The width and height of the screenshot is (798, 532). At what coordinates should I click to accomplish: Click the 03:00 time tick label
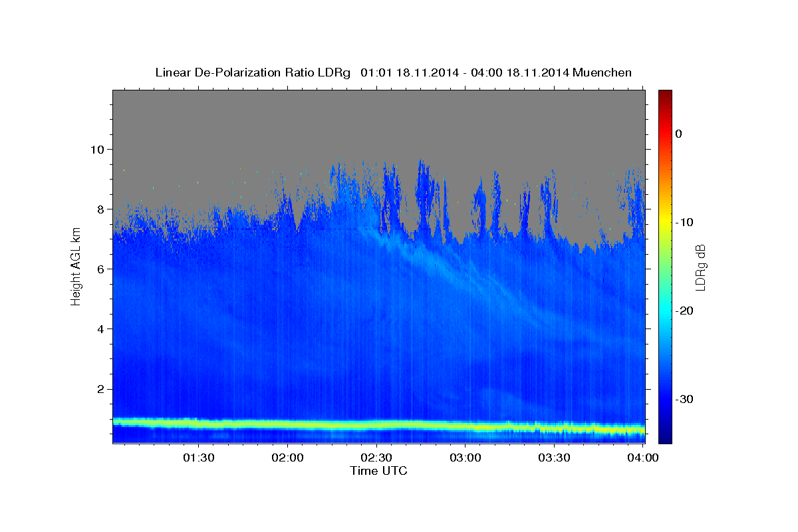465,458
